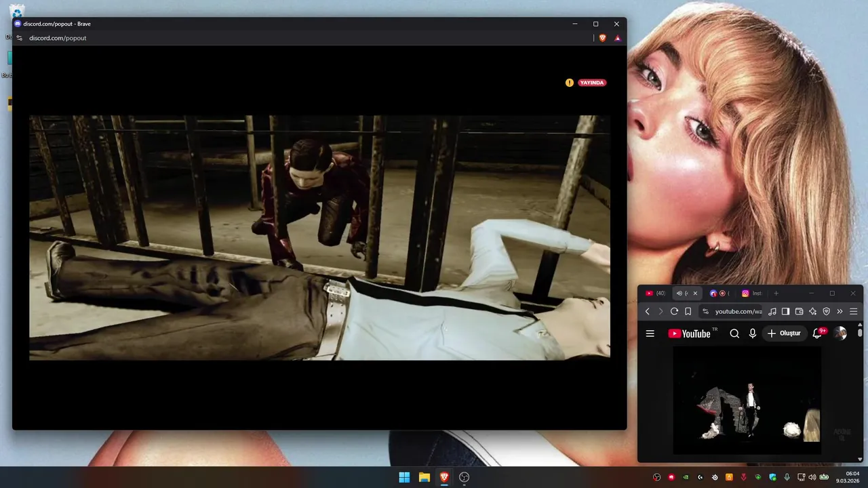
Task: Switch to the tab with red recording icon
Action: tap(719, 293)
